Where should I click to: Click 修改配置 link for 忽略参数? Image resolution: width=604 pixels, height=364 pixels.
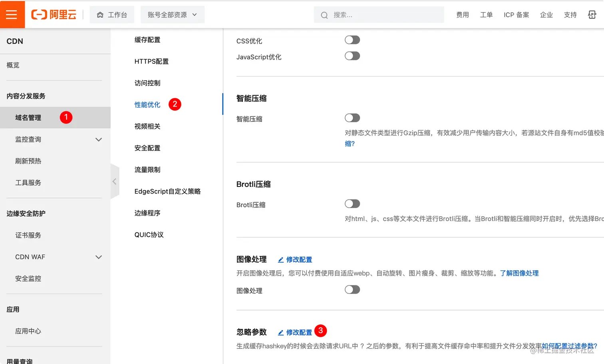pos(299,332)
